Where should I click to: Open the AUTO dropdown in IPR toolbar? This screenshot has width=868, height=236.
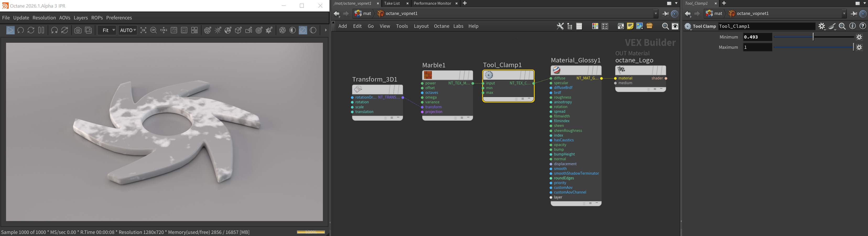click(128, 30)
